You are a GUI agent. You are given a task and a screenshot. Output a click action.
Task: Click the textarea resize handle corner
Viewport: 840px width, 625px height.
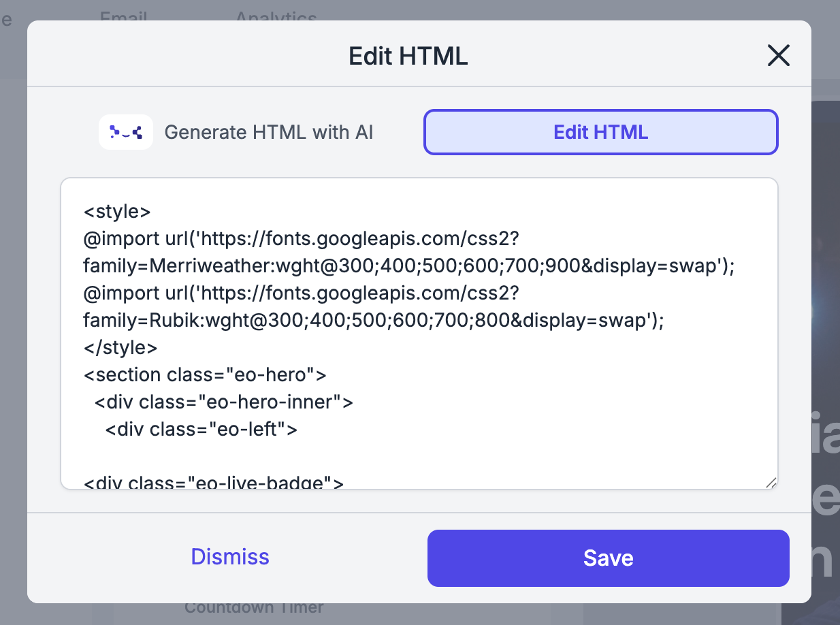(x=771, y=482)
